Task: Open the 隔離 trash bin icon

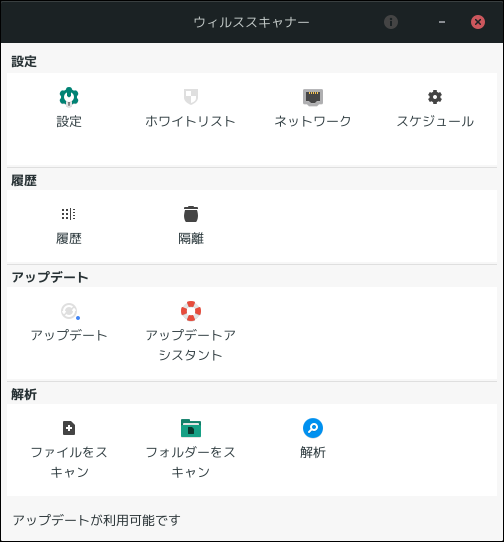Action: point(191,214)
